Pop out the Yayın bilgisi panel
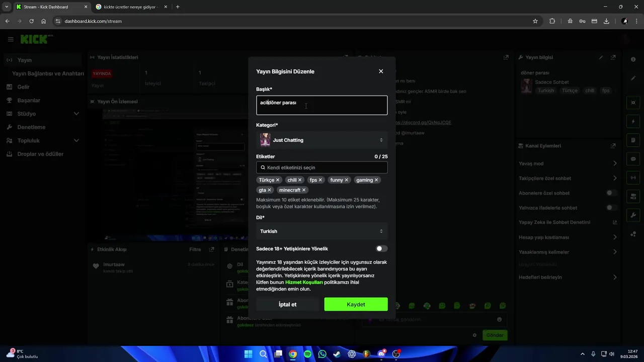The height and width of the screenshot is (362, 644). click(613, 57)
